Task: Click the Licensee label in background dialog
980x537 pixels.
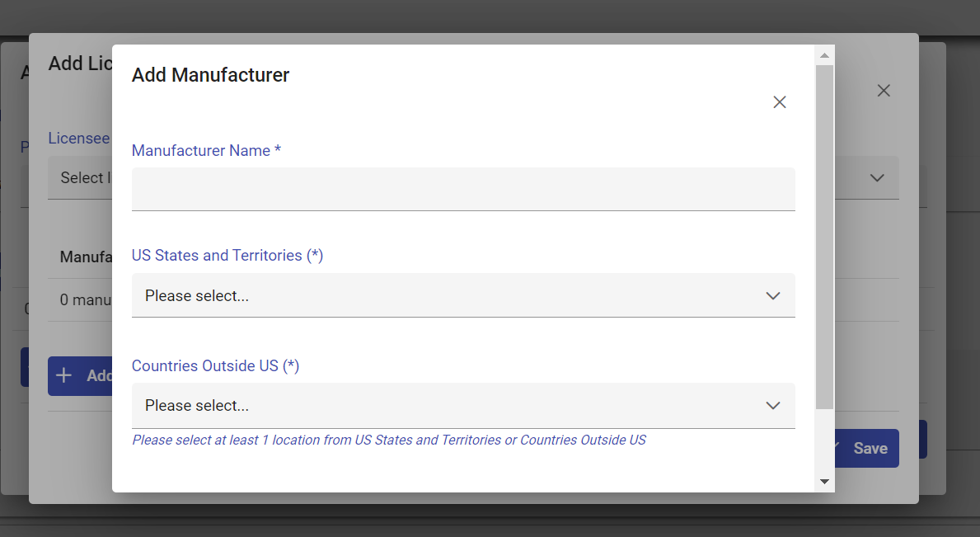Action: 79,139
